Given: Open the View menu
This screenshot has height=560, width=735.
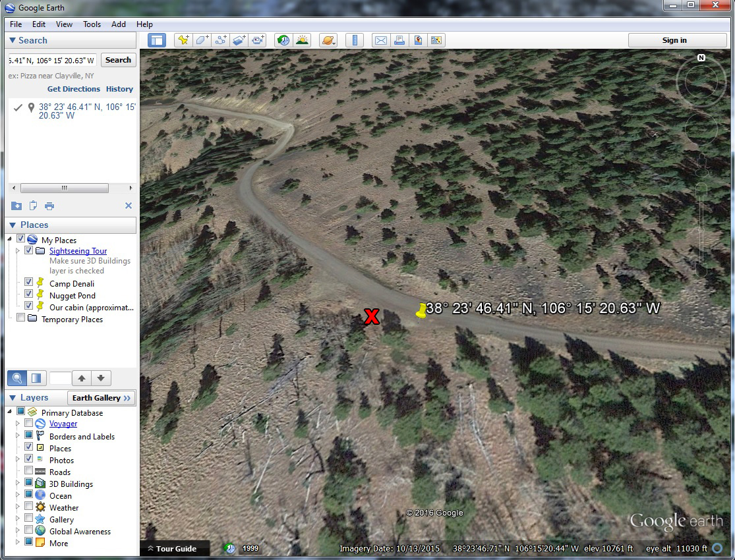Looking at the screenshot, I should [x=64, y=24].
